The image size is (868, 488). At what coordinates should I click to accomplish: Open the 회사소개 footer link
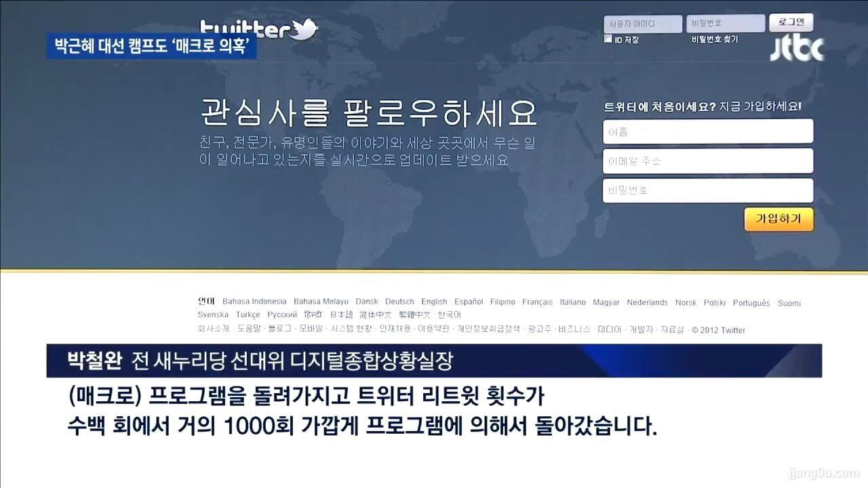[213, 329]
